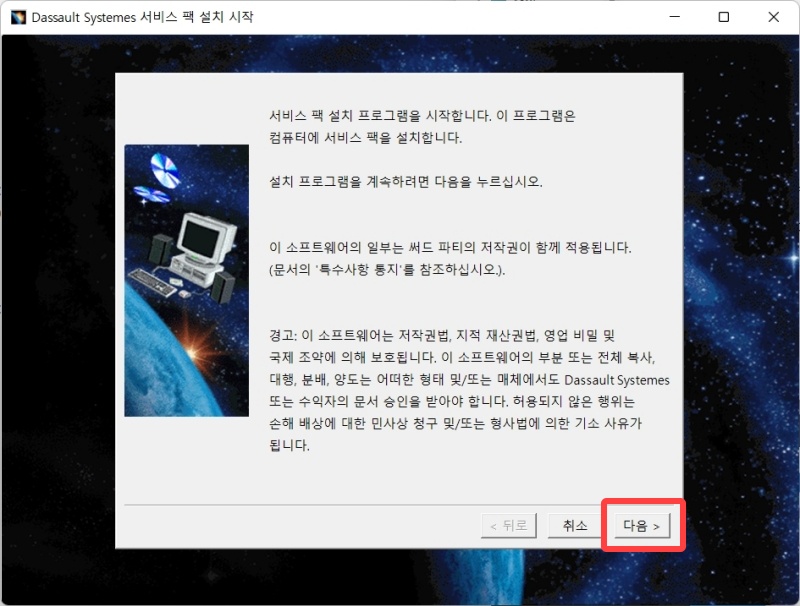Click the sentence about 써드 파티의 저작권

pyautogui.click(x=450, y=247)
